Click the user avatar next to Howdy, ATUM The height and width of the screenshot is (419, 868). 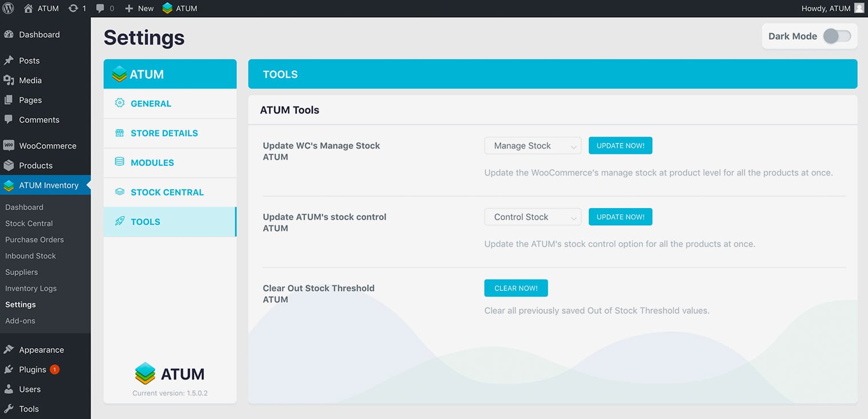pos(859,9)
